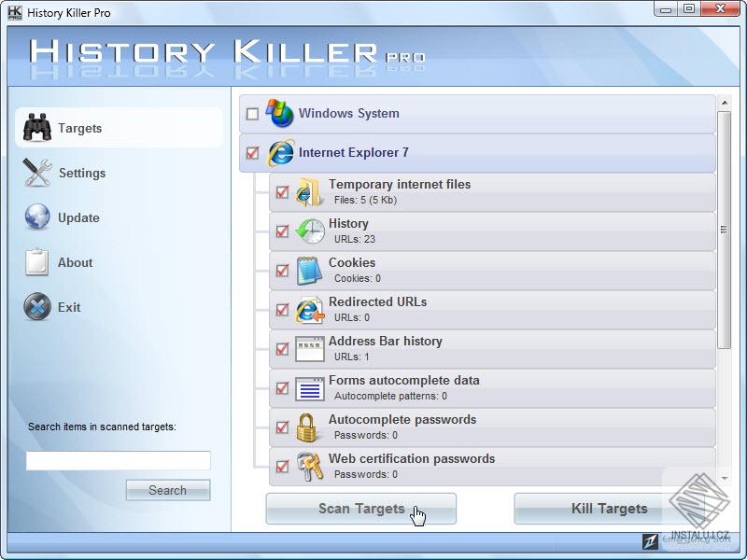Uncheck the Cookies item

282,270
